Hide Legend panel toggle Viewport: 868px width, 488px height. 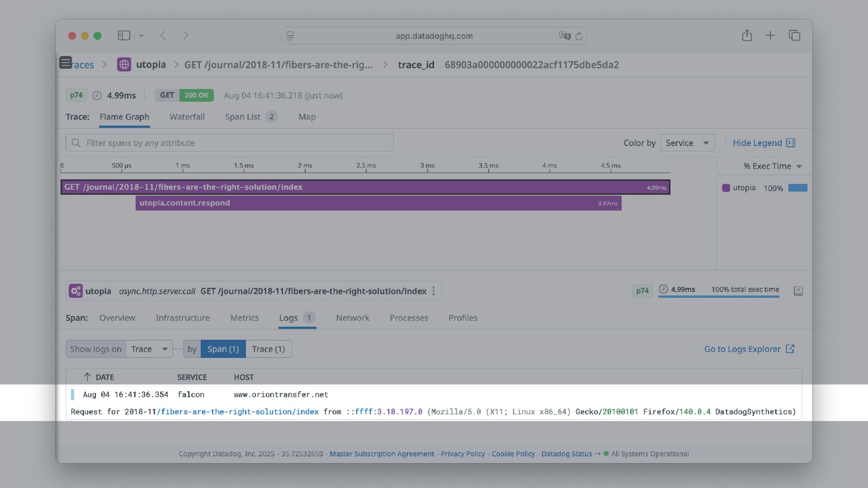pyautogui.click(x=764, y=143)
